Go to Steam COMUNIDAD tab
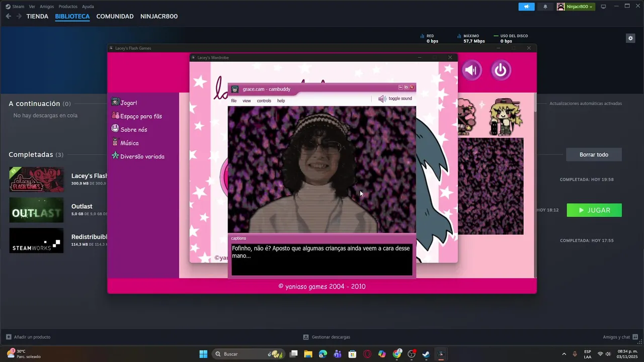The width and height of the screenshot is (644, 362). 115,16
